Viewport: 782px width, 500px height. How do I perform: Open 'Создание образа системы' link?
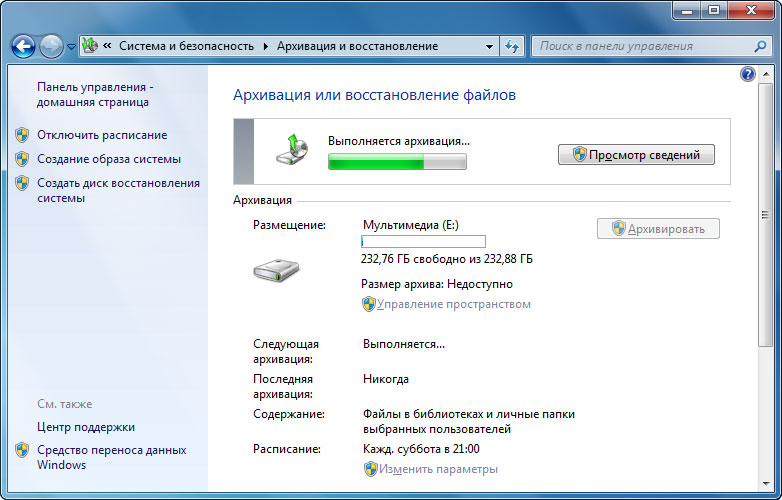(109, 159)
